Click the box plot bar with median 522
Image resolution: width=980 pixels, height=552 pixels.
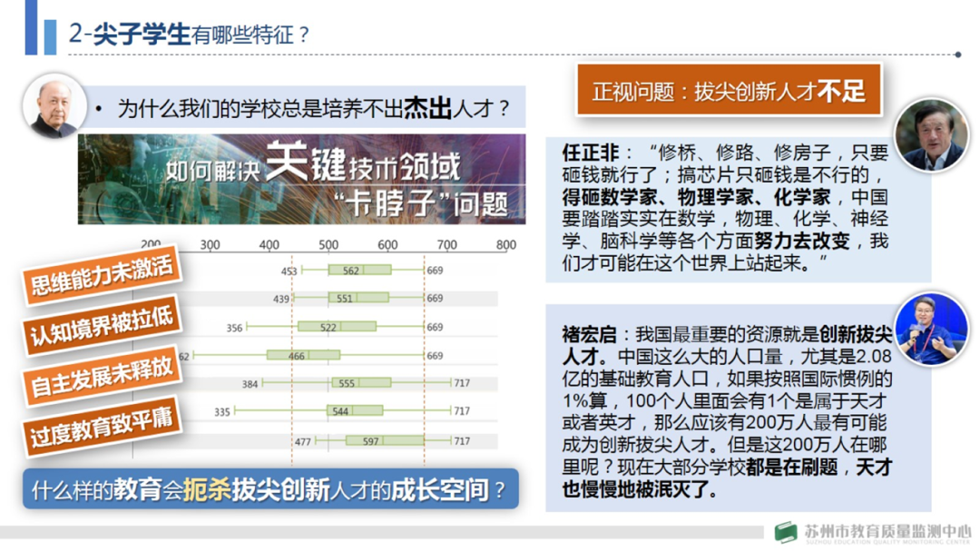(337, 326)
